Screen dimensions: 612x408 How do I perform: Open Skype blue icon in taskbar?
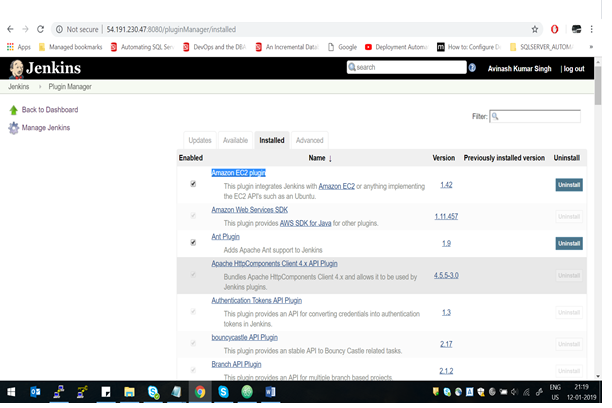tap(223, 392)
